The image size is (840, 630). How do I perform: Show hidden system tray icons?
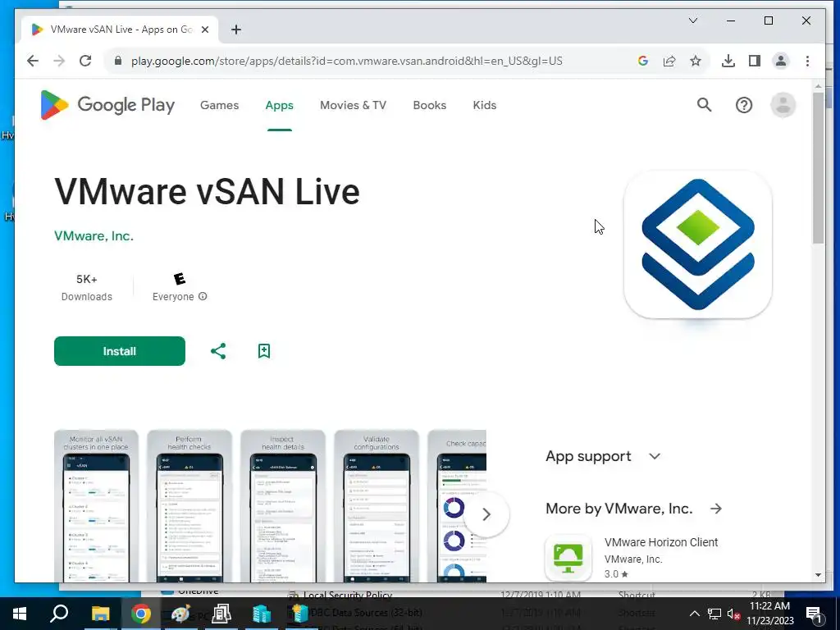click(694, 614)
